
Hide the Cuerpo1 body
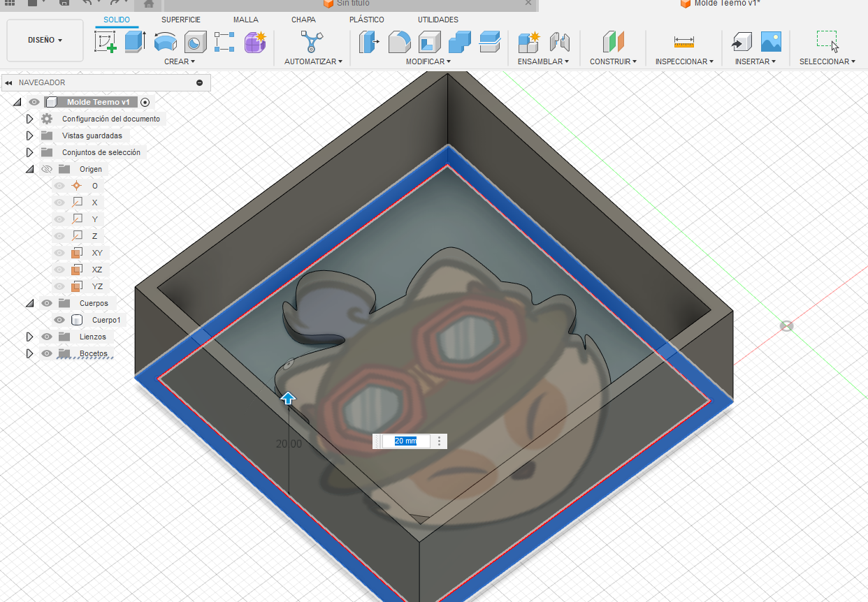pos(59,320)
